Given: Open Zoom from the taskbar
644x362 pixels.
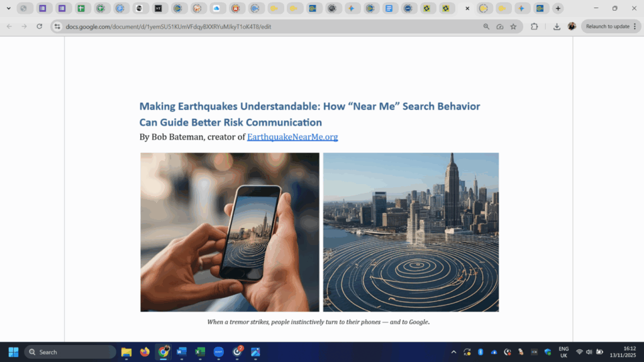Looking at the screenshot, I should tap(218, 352).
